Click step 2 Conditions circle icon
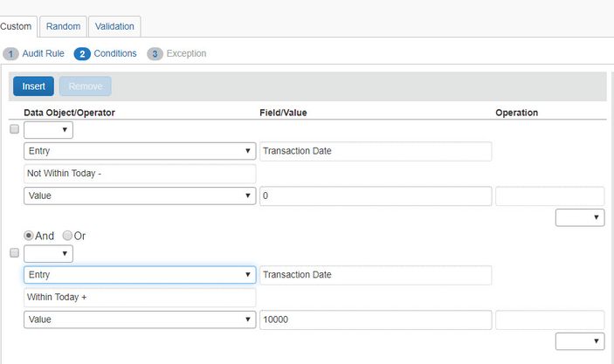This screenshot has height=364, width=614. 82,54
